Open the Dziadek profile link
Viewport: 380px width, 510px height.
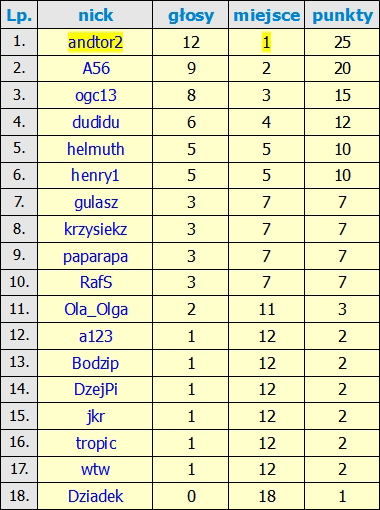coord(96,496)
